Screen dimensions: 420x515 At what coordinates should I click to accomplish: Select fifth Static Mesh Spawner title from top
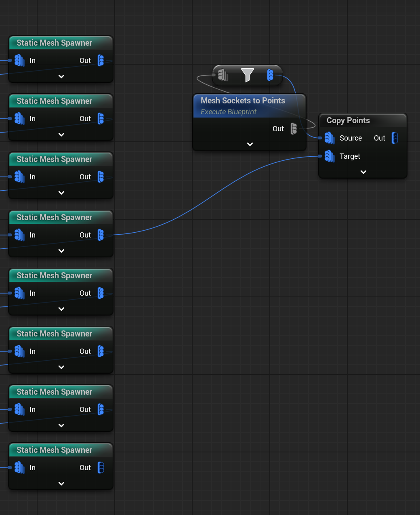coord(54,275)
